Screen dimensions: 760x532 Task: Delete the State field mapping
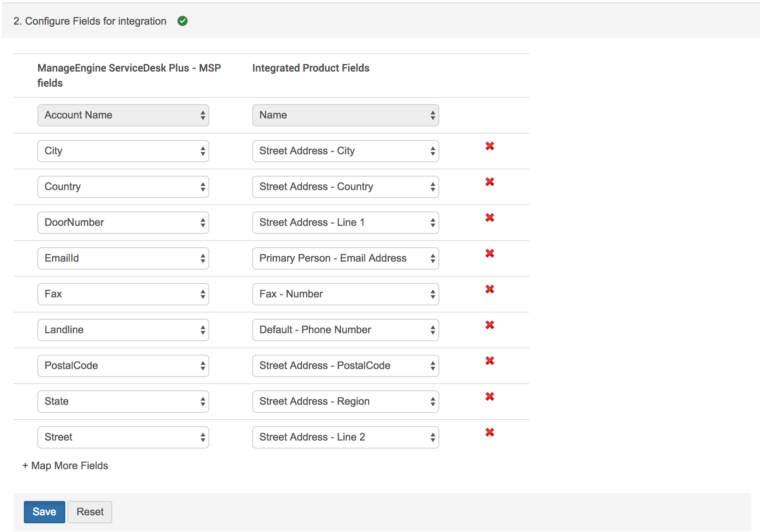coord(489,397)
